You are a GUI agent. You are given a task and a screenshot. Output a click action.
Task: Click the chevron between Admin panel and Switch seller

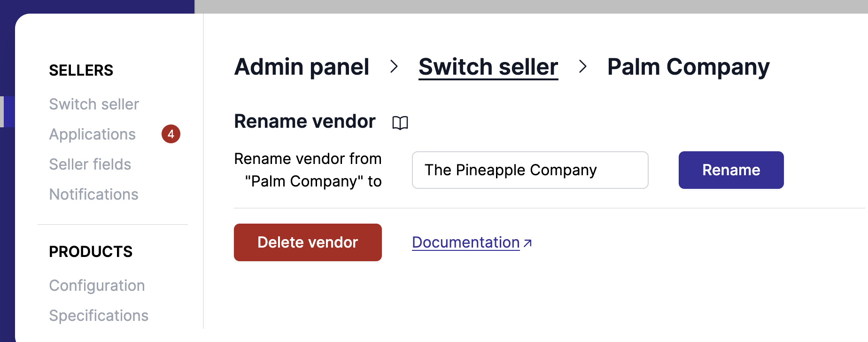point(394,67)
